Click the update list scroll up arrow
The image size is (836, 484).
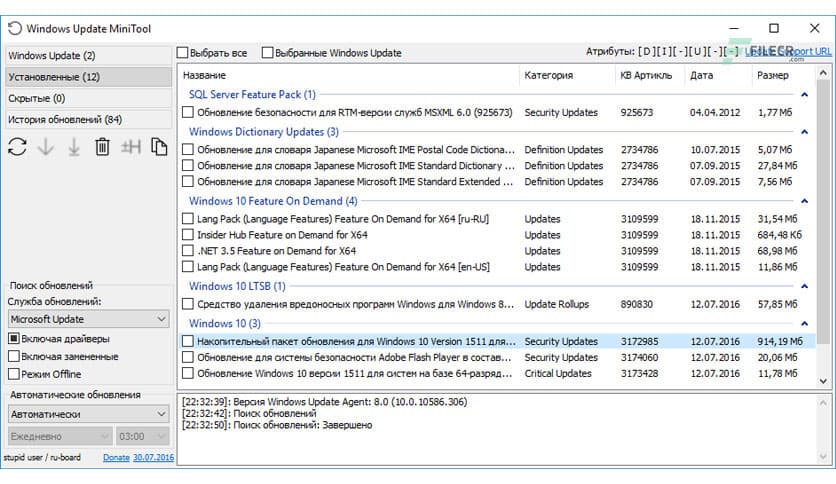(x=823, y=72)
